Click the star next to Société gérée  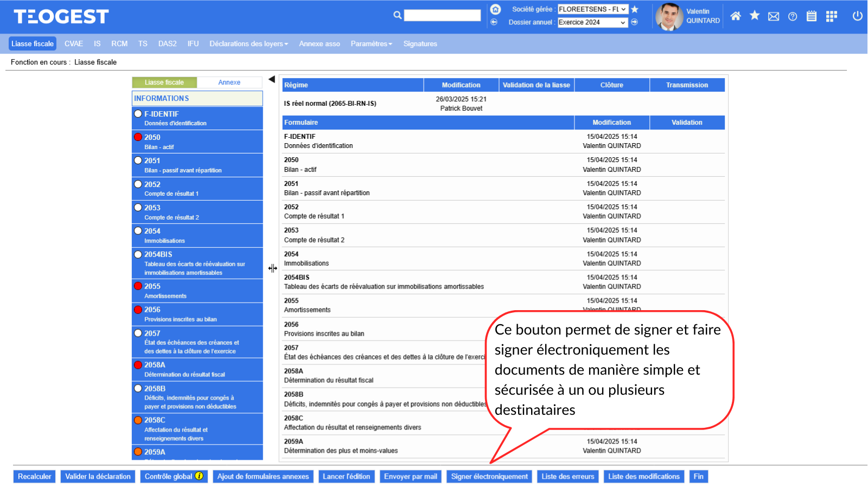635,9
